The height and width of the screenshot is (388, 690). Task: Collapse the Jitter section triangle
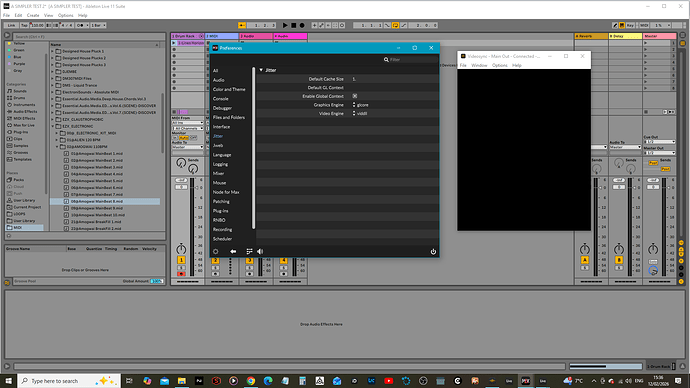pos(261,70)
